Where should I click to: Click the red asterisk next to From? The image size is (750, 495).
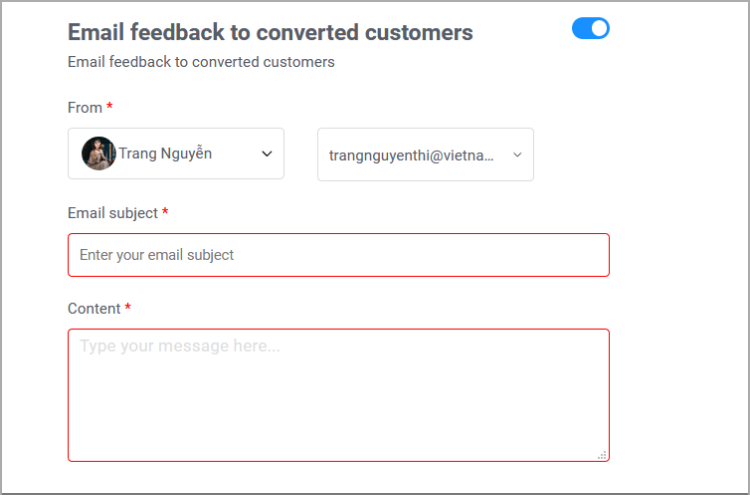point(110,106)
